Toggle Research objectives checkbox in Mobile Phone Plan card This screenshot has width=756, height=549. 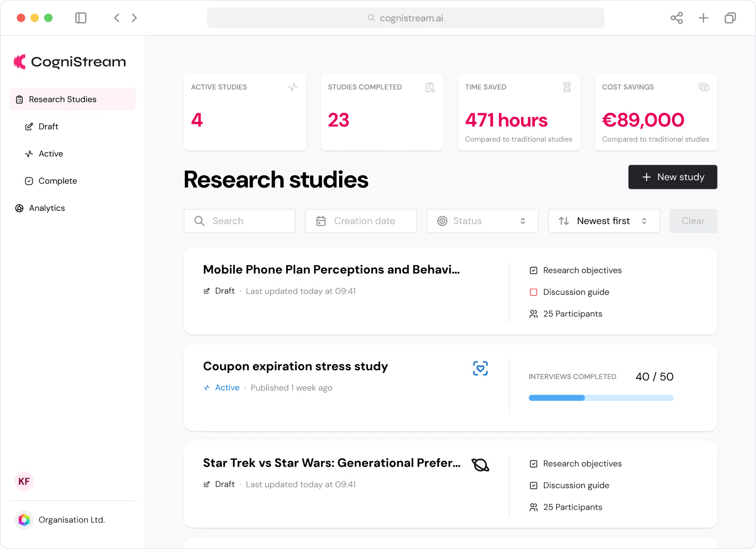[x=533, y=270]
